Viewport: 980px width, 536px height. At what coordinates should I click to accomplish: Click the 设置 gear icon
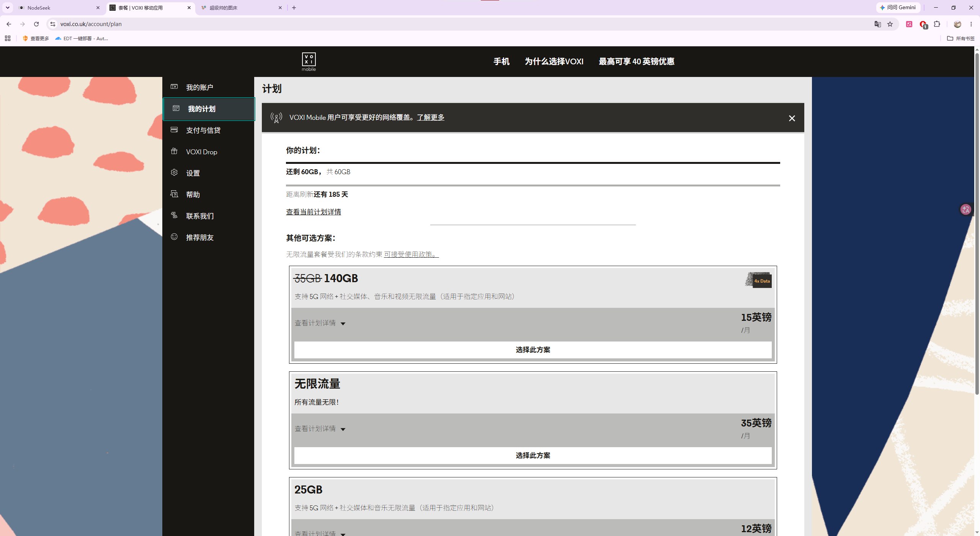click(174, 173)
